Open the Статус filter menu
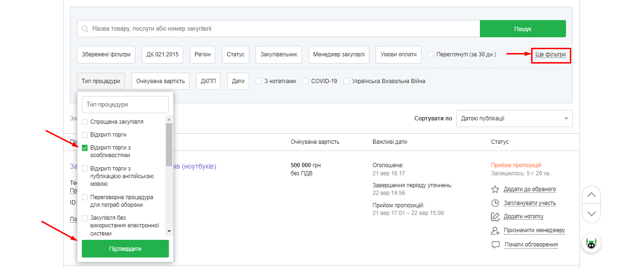The image size is (644, 268). 235,54
